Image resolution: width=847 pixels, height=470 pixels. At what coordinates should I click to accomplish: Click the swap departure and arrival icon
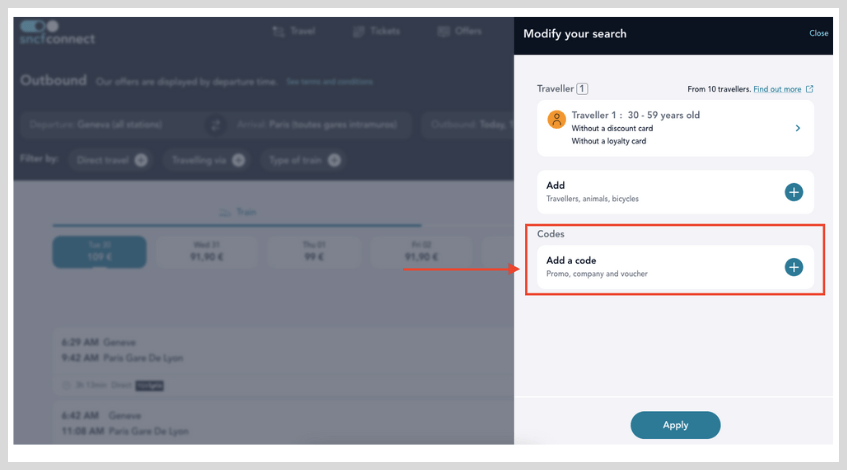pos(214,126)
